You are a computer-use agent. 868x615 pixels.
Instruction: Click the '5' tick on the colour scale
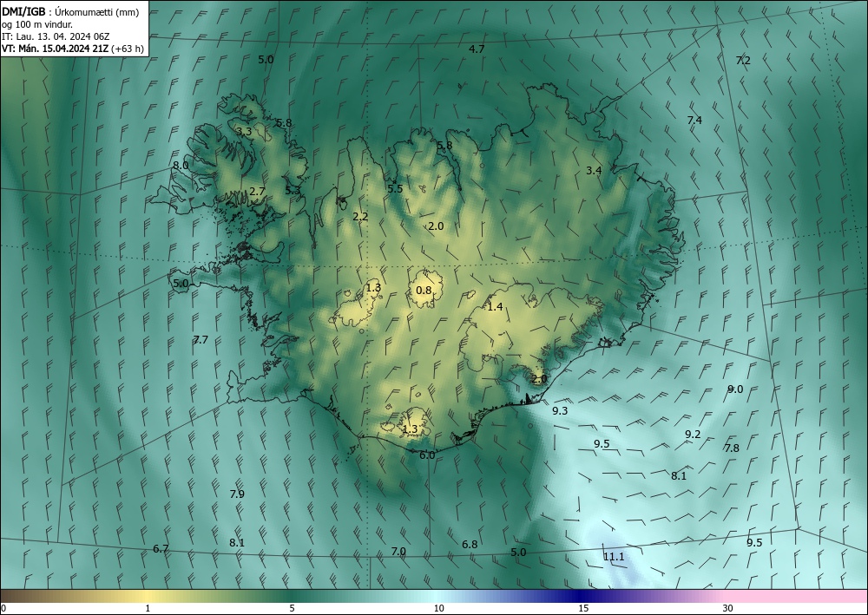tap(292, 608)
